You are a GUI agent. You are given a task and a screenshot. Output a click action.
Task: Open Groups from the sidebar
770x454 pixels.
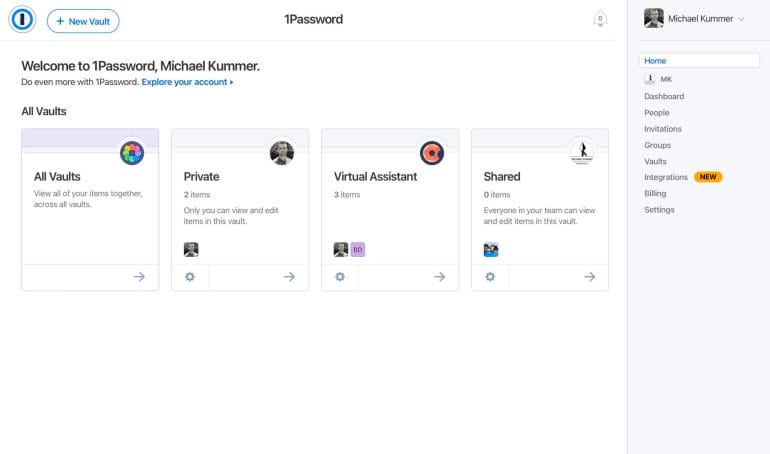coord(658,145)
